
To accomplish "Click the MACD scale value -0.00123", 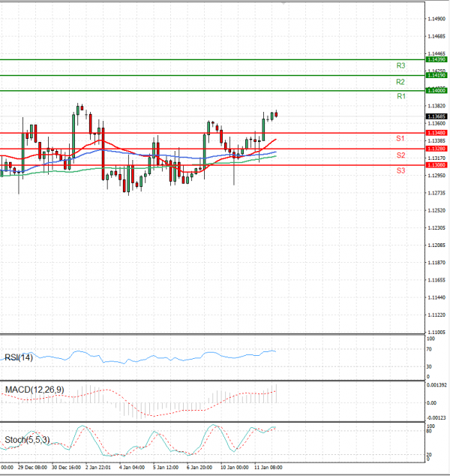I will pos(436,418).
